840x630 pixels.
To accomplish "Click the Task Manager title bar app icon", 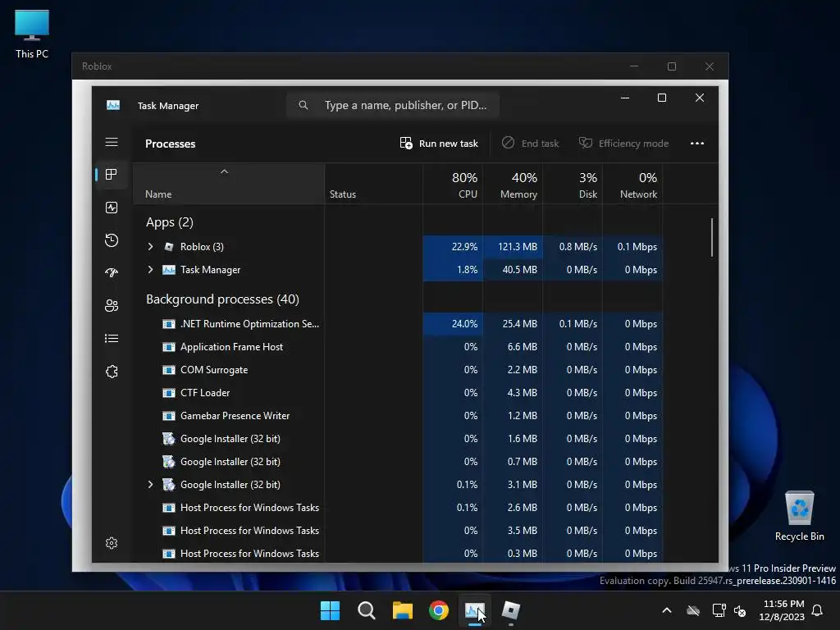I will tap(113, 106).
